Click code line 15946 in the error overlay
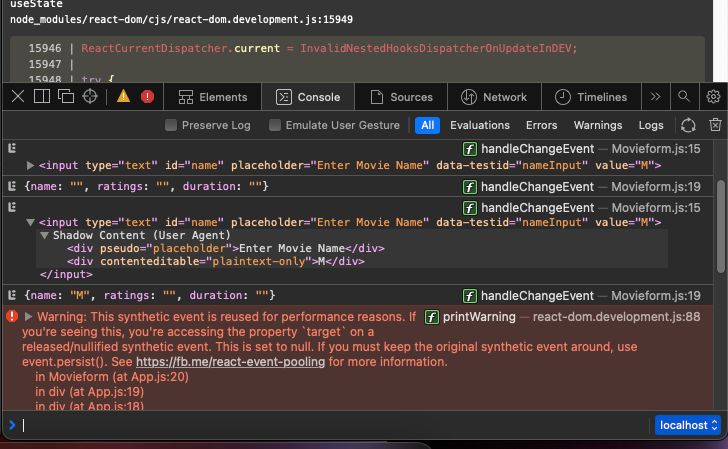 (303, 48)
